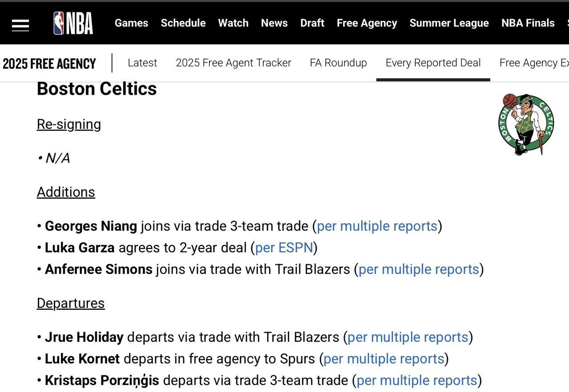Click the 2025 Free Agency heading
The height and width of the screenshot is (392, 569).
49,64
